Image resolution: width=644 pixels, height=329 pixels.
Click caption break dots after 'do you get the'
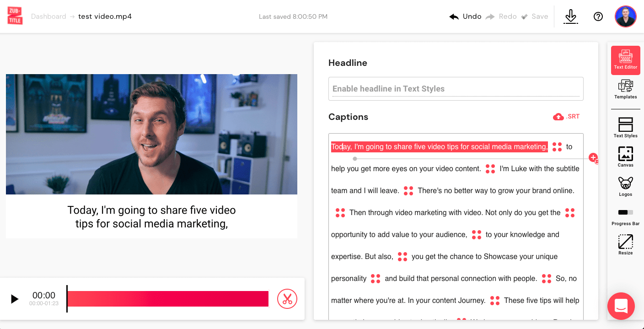coord(570,213)
